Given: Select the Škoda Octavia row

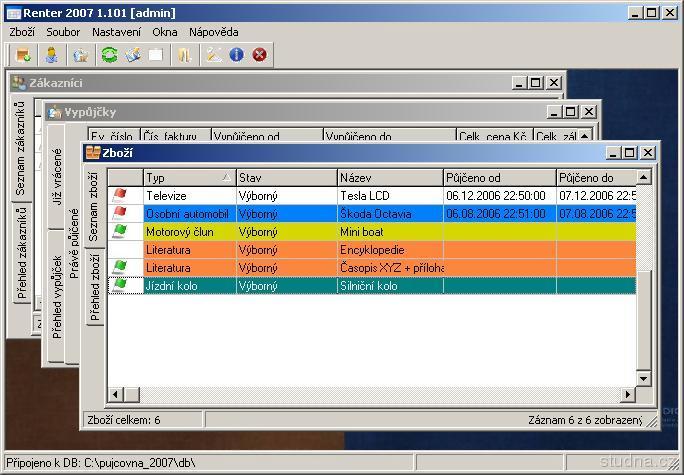Looking at the screenshot, I should coord(389,213).
